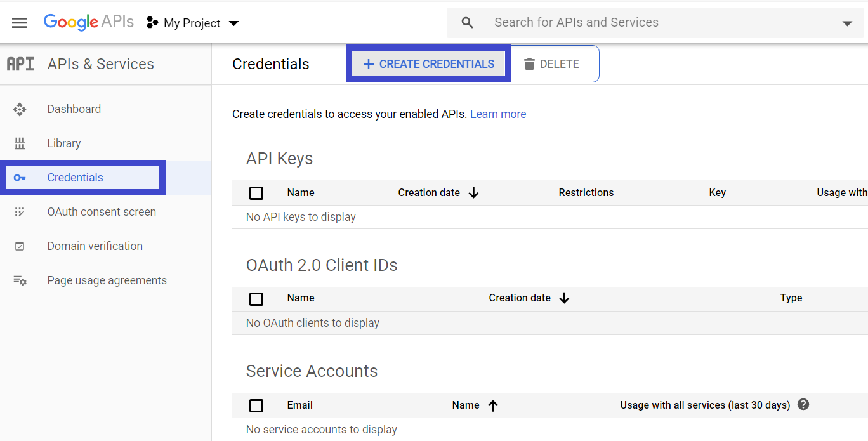Click the OAuth 2.0 Client IDs heading
868x441 pixels.
click(x=322, y=265)
